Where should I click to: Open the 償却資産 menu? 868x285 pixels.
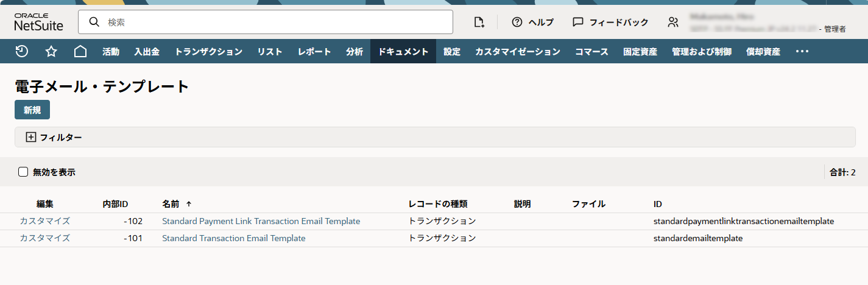[763, 52]
